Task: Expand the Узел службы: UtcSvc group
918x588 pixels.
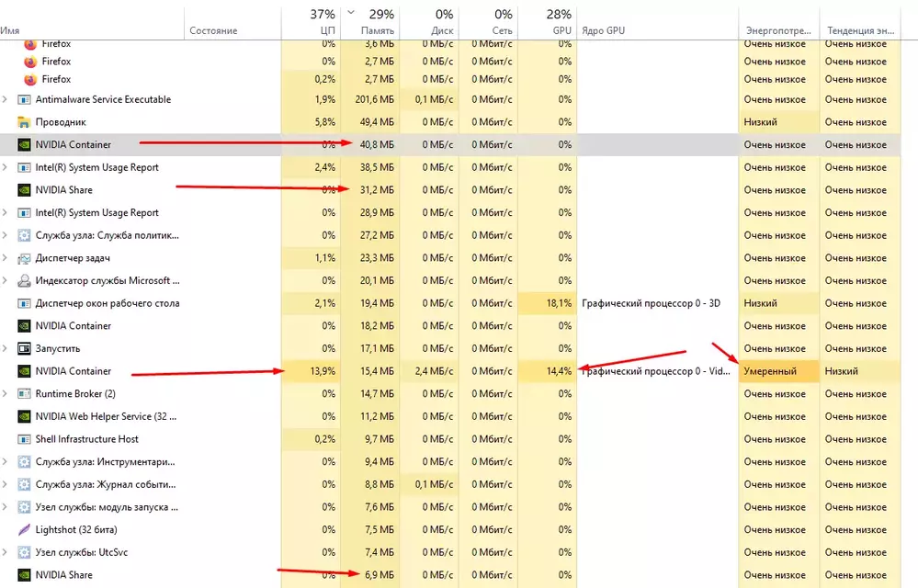Action: coord(5,552)
